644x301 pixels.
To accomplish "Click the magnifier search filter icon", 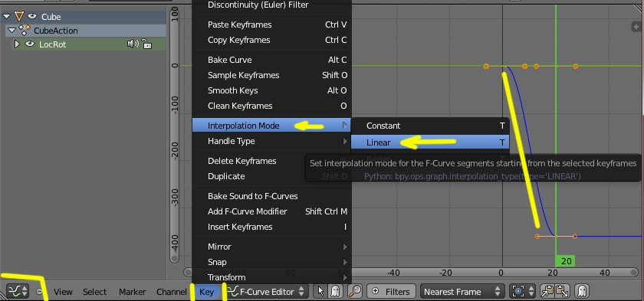I will [355, 292].
